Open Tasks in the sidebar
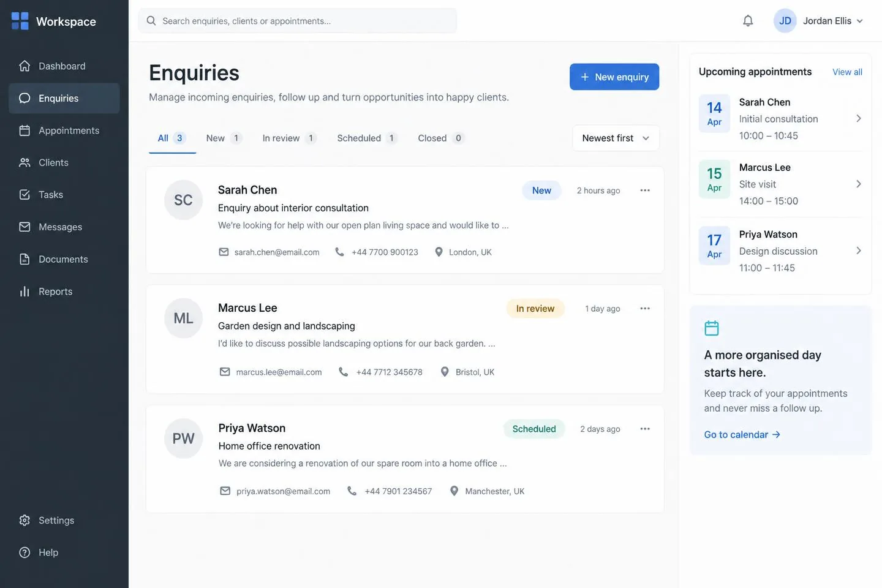The width and height of the screenshot is (882, 588). [64, 195]
